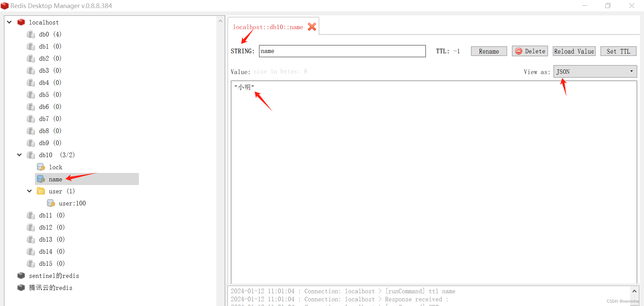Click the db1 database icon

tap(31, 46)
